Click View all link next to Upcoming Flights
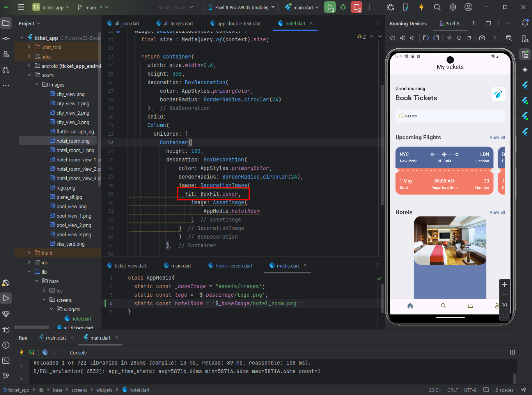The image size is (532, 395). click(x=497, y=137)
